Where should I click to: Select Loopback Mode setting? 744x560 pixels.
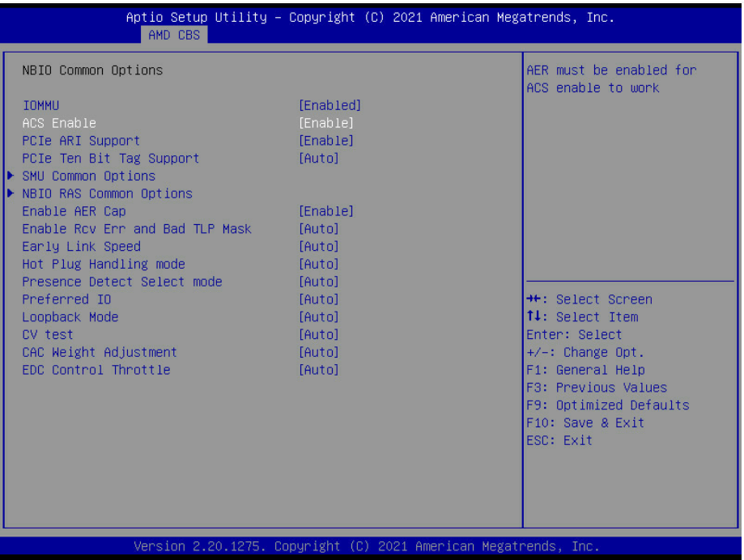(70, 317)
